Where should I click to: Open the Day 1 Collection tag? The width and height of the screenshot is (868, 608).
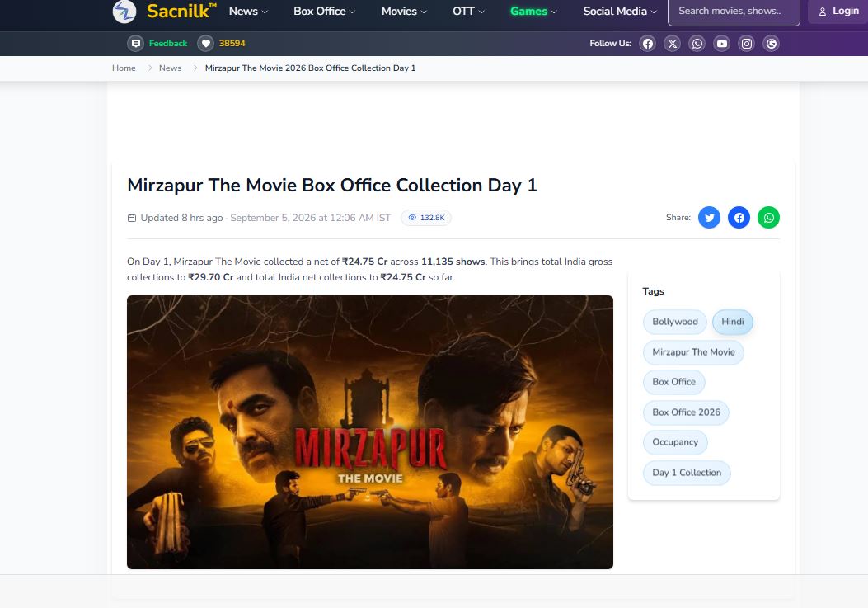click(x=687, y=473)
